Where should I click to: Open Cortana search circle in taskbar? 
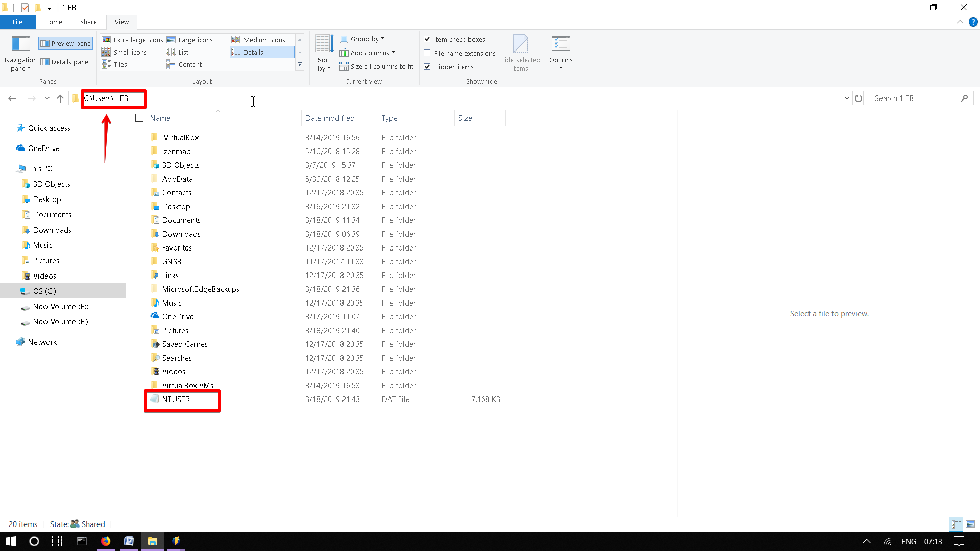pyautogui.click(x=34, y=541)
